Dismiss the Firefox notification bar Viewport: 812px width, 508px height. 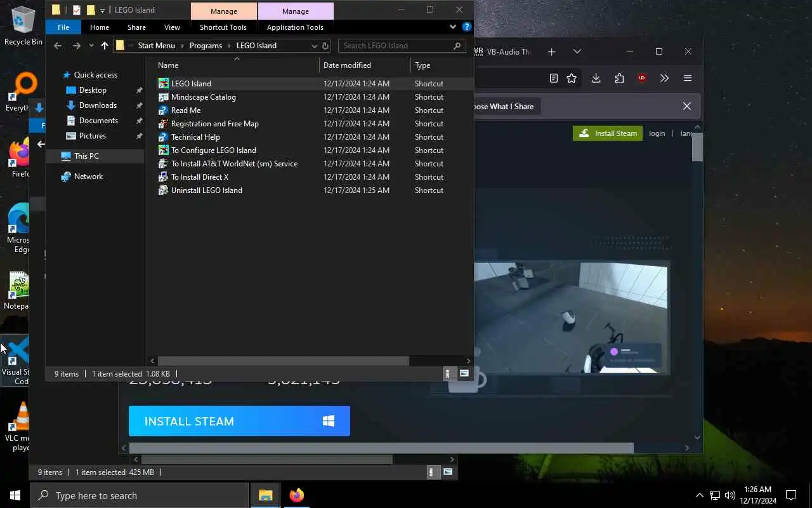(x=686, y=106)
